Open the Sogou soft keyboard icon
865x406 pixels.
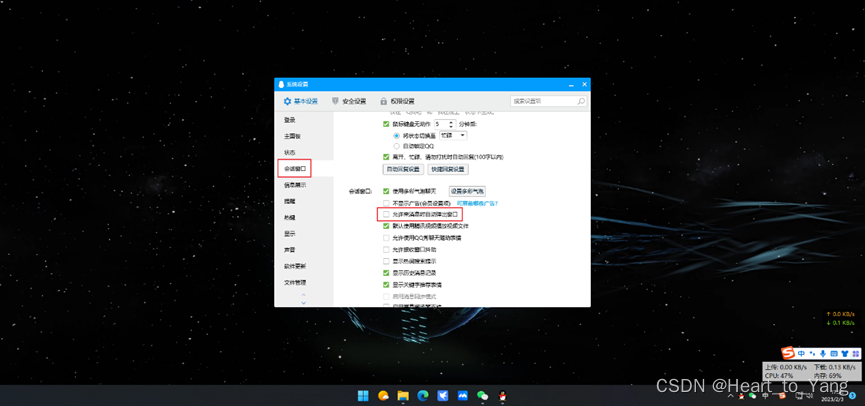point(834,353)
